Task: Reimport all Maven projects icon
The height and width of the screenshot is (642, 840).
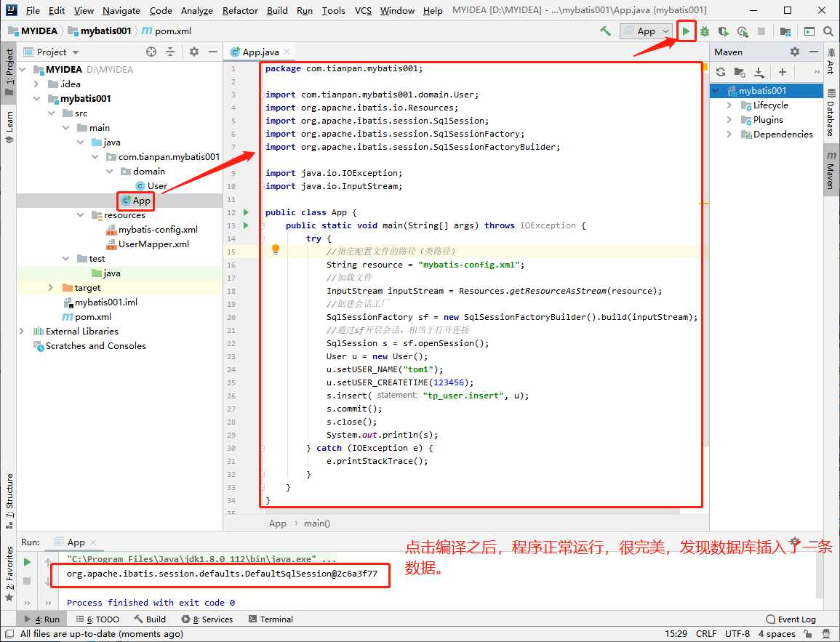Action: (x=721, y=72)
